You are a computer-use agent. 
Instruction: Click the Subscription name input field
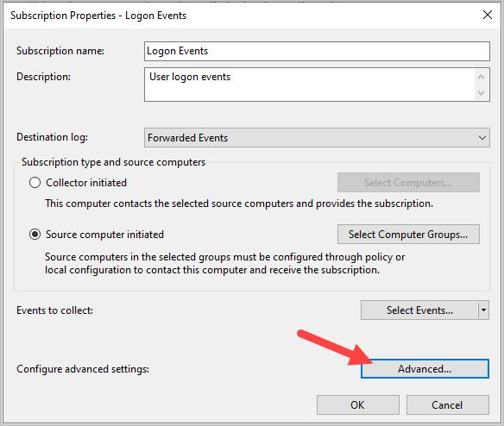[x=317, y=51]
